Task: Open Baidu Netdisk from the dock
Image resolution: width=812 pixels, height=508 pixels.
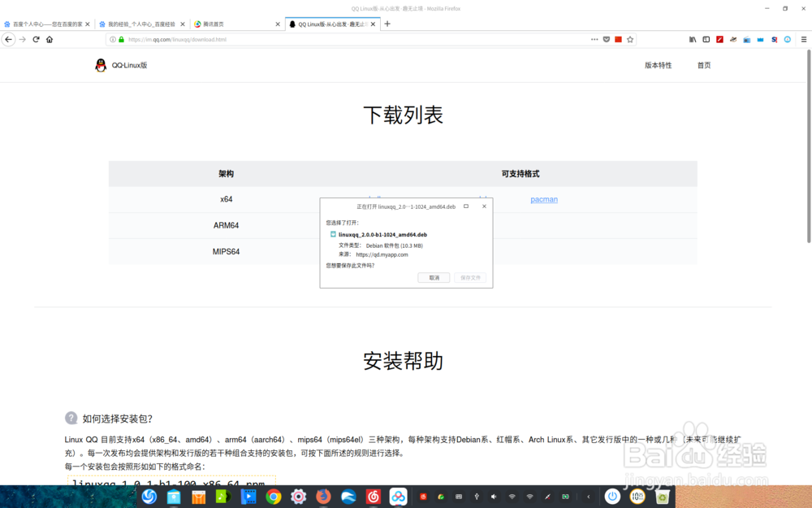Action: pyautogui.click(x=398, y=497)
